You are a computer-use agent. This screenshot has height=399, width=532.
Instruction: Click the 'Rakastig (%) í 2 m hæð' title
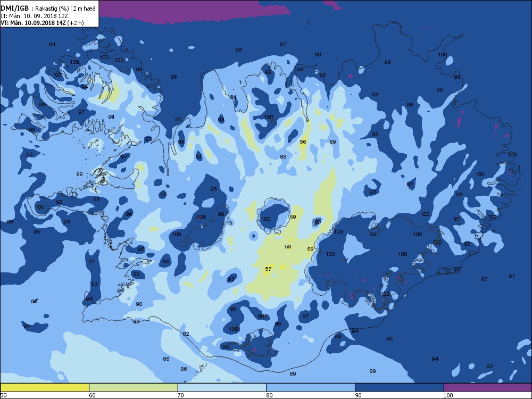(x=65, y=9)
